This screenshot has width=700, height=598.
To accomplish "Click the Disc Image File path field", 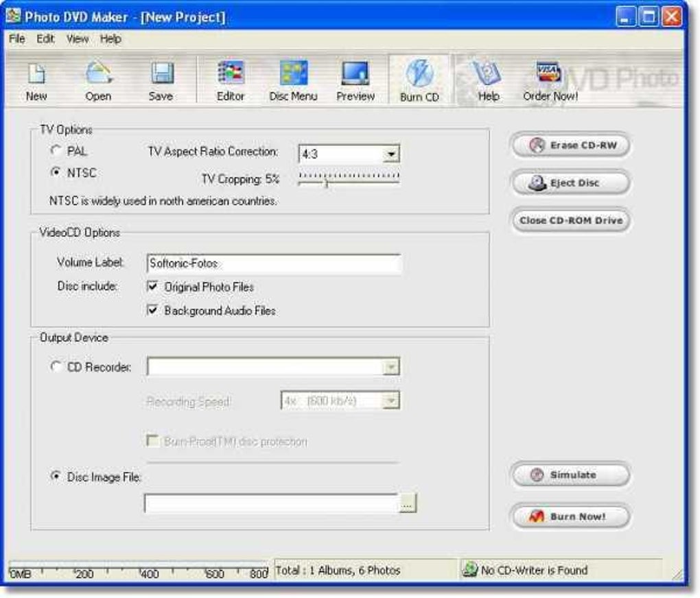I will click(x=271, y=503).
